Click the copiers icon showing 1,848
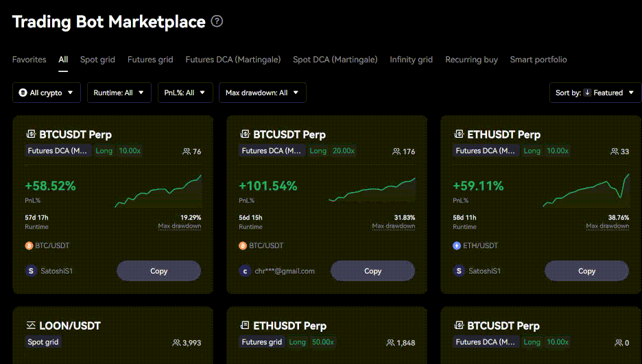 pos(390,343)
